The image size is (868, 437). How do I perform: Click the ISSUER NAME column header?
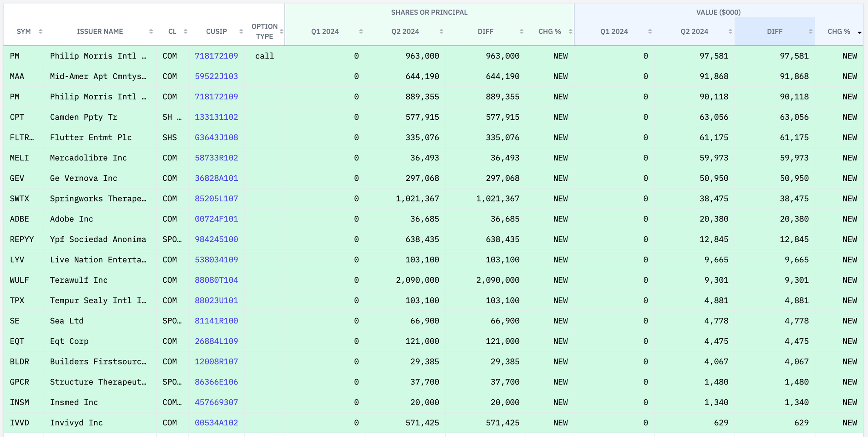(100, 32)
